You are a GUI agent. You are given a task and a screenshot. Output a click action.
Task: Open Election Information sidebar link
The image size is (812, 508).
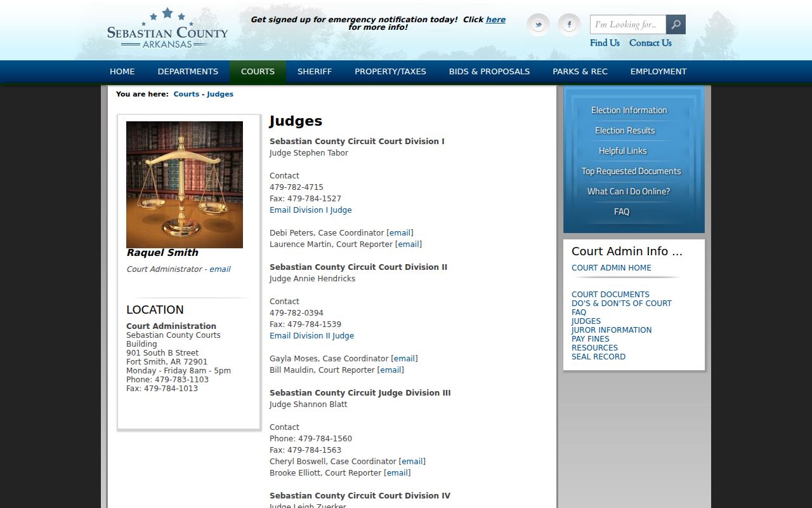[x=629, y=110]
